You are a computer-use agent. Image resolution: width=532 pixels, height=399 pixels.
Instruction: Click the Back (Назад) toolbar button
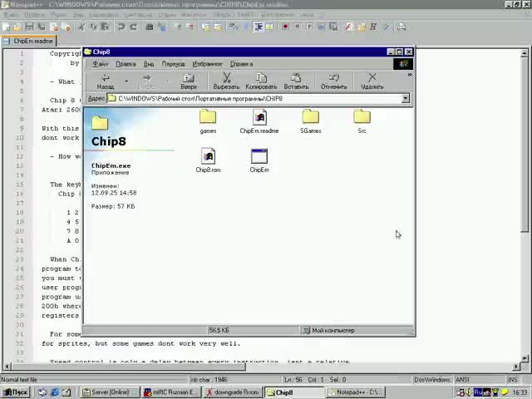tap(106, 81)
